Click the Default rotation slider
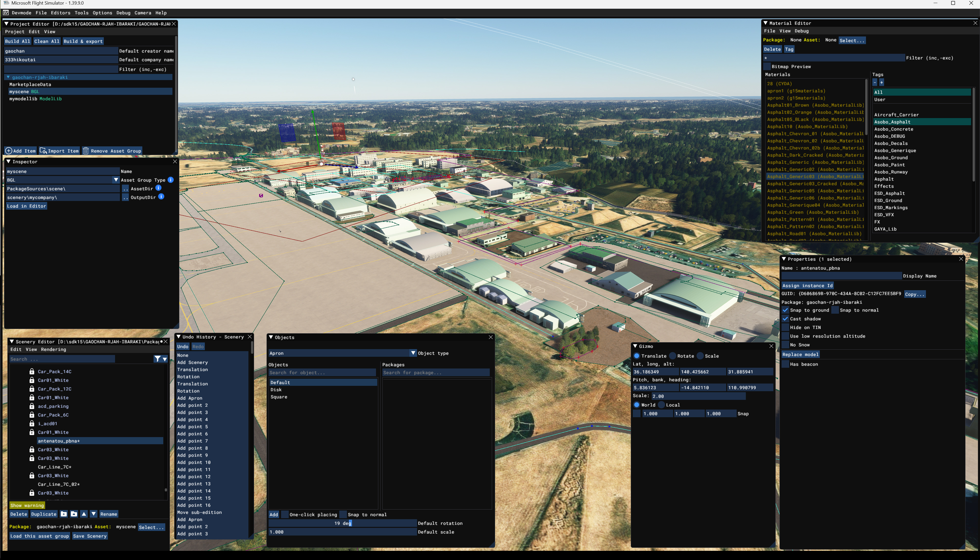 click(x=342, y=523)
